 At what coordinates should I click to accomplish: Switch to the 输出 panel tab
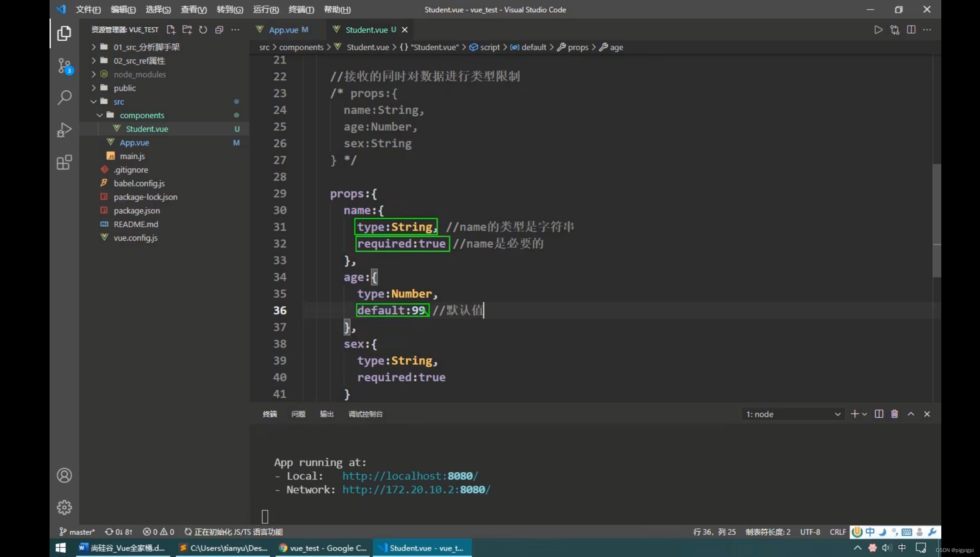pos(327,414)
